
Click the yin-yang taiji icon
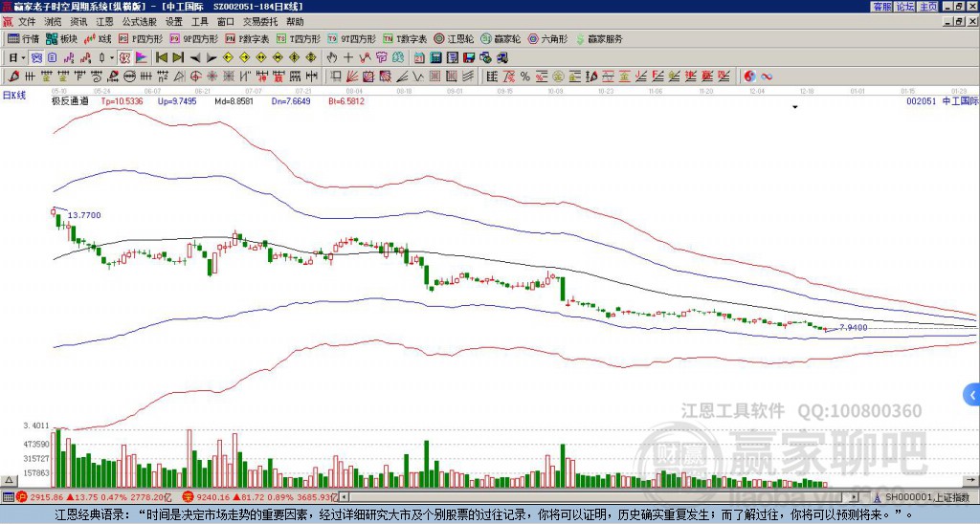point(750,76)
